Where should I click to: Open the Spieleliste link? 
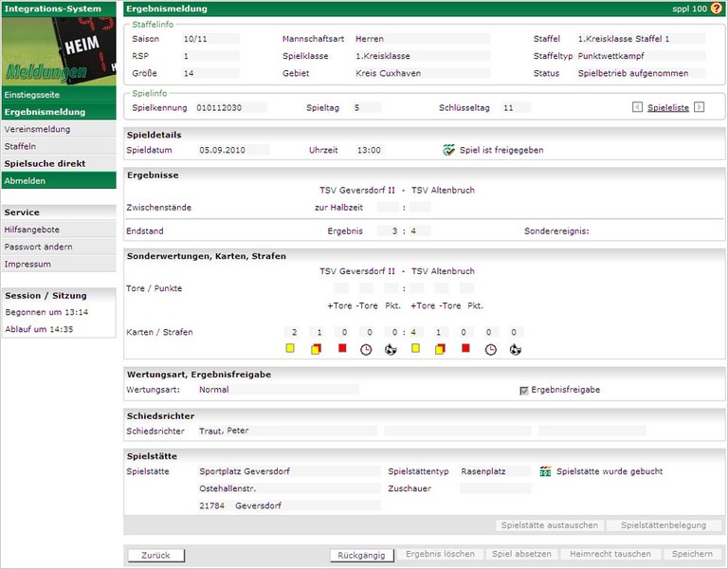(x=668, y=108)
